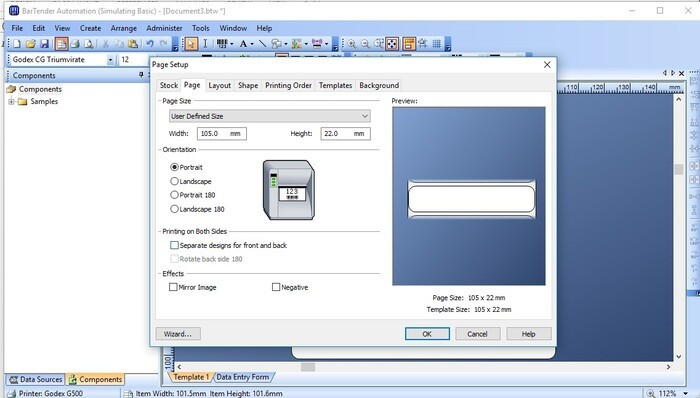Switch to the Layout tab
The height and width of the screenshot is (398, 700).
pyautogui.click(x=220, y=85)
